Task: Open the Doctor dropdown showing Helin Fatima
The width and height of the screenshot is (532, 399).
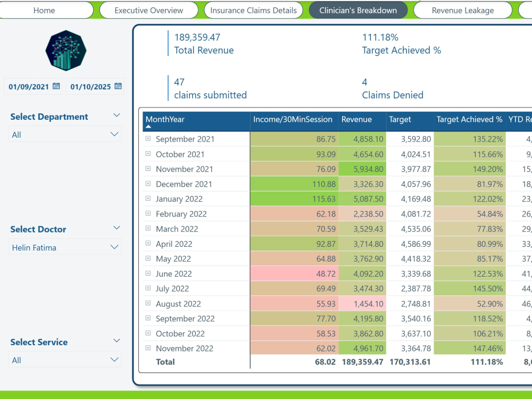Action: pos(65,247)
